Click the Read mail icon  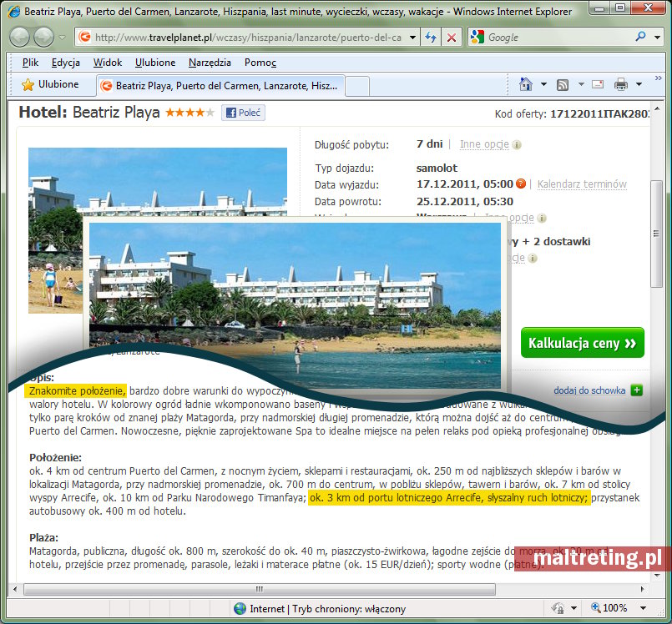pos(598,84)
